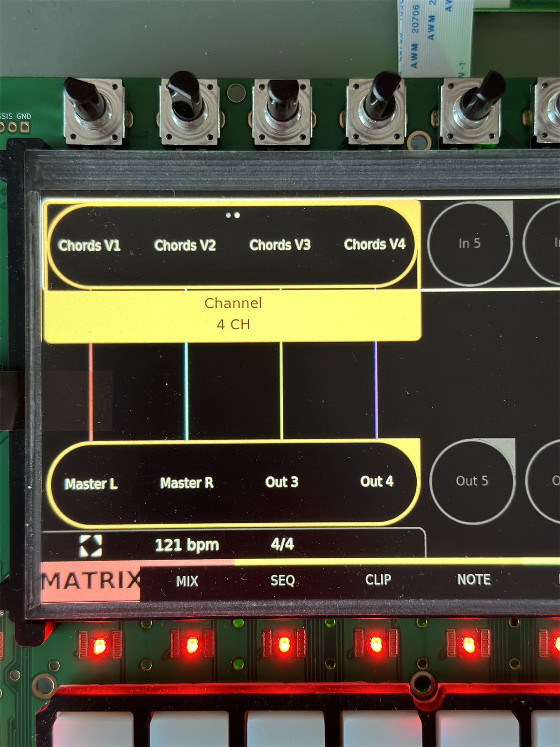
Task: Select the Chords V4 input
Action: pos(375,244)
